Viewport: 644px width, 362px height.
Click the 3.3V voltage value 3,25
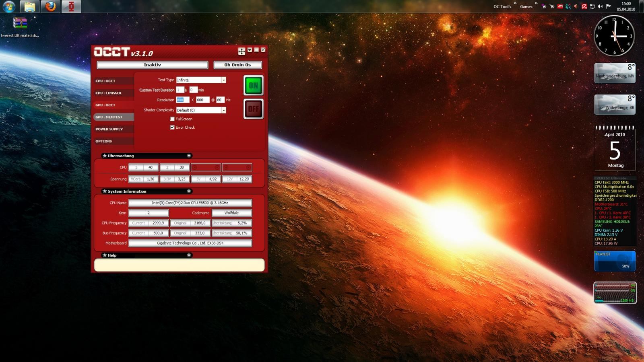[182, 179]
